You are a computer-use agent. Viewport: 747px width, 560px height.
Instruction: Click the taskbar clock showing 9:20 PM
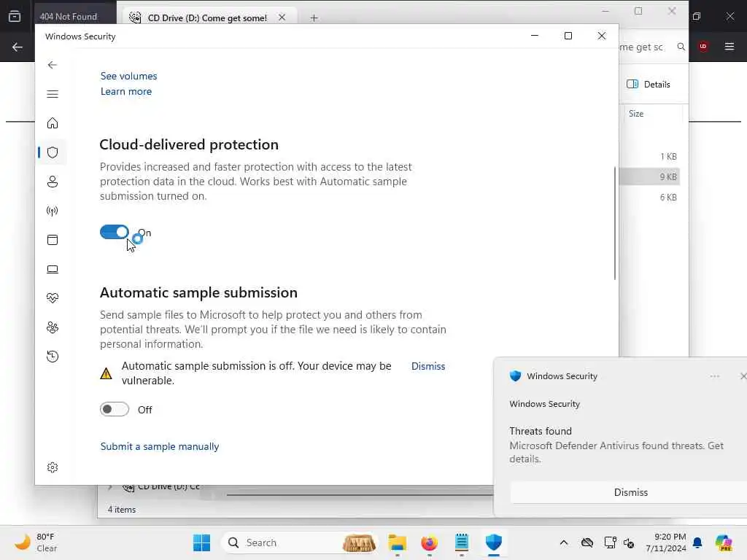666,542
